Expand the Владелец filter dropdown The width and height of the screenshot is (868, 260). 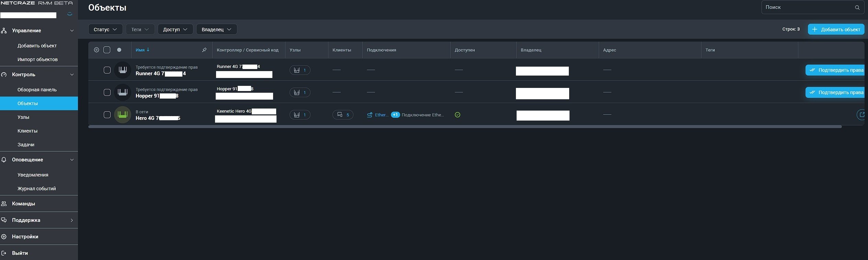(x=216, y=30)
